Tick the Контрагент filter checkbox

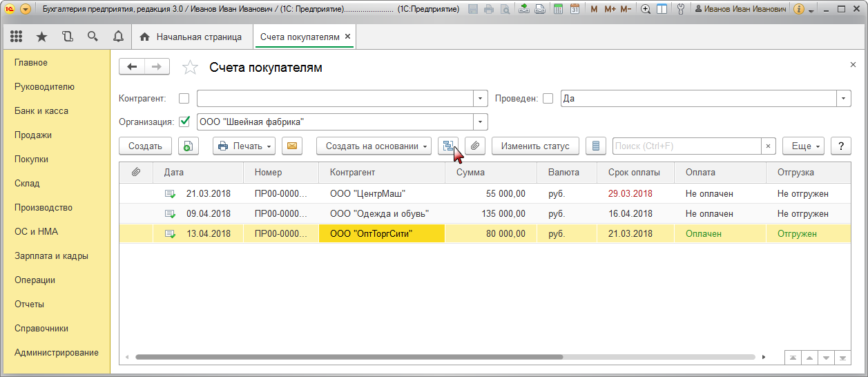point(184,98)
